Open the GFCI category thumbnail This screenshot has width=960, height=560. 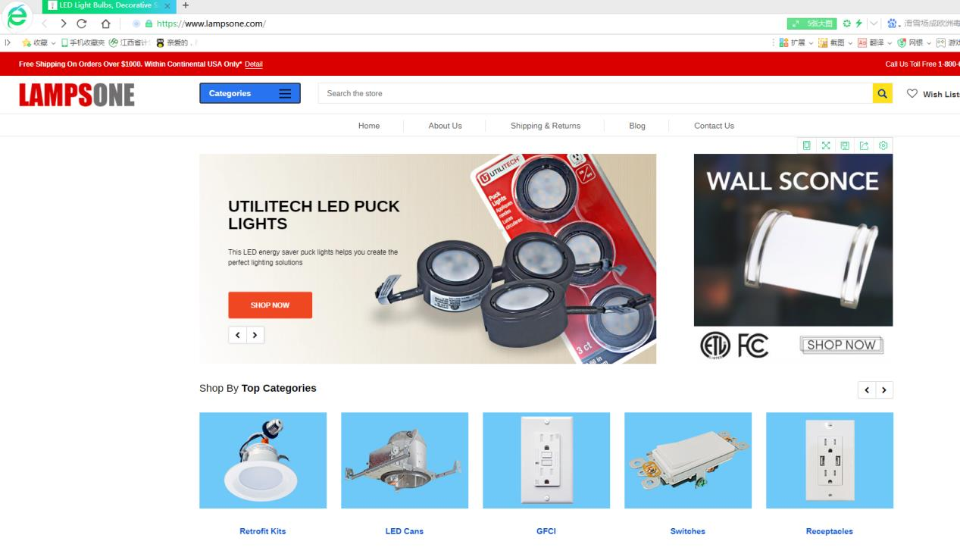pos(546,460)
